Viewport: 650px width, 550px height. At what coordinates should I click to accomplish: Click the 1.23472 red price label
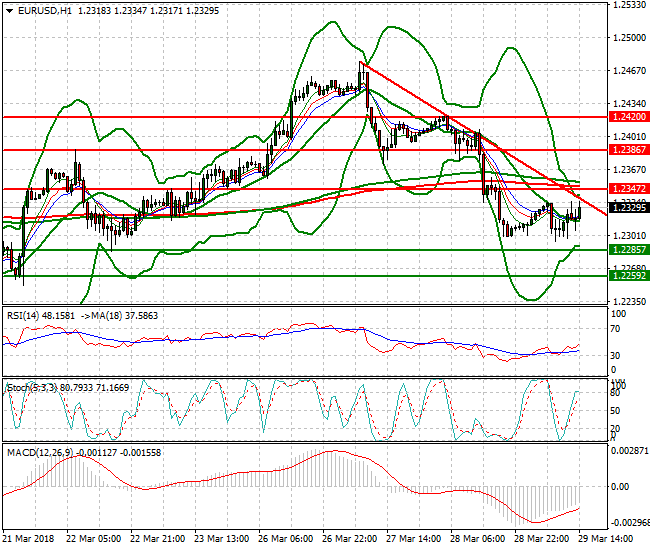(629, 189)
